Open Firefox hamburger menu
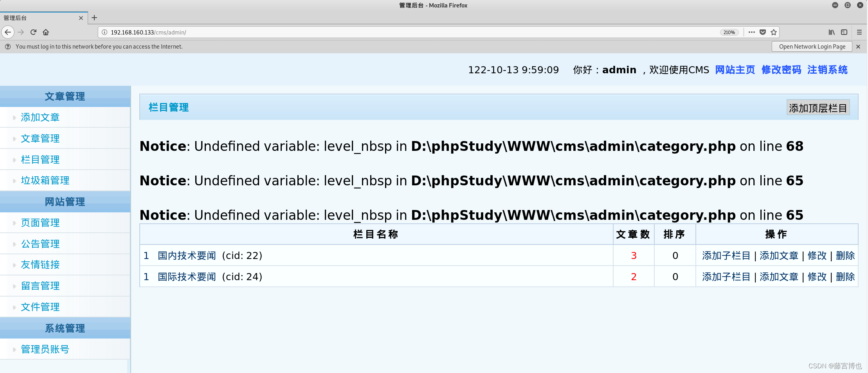This screenshot has height=373, width=868. tap(859, 32)
